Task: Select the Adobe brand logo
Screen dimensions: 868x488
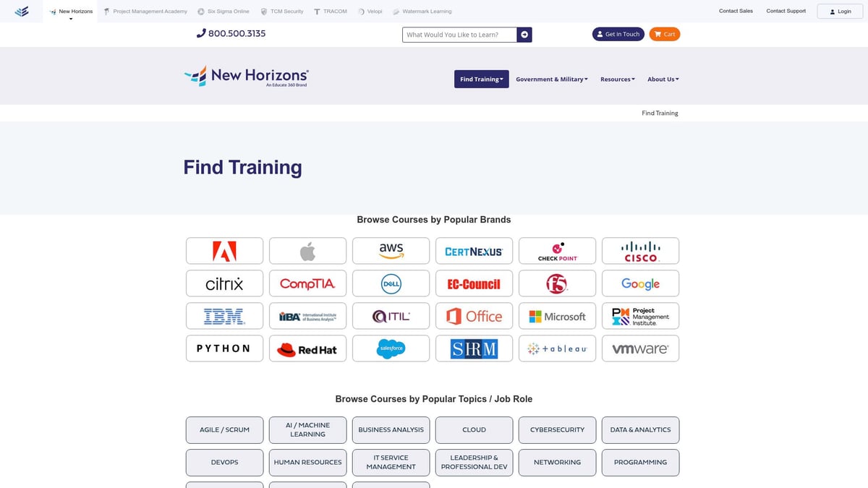Action: [224, 250]
